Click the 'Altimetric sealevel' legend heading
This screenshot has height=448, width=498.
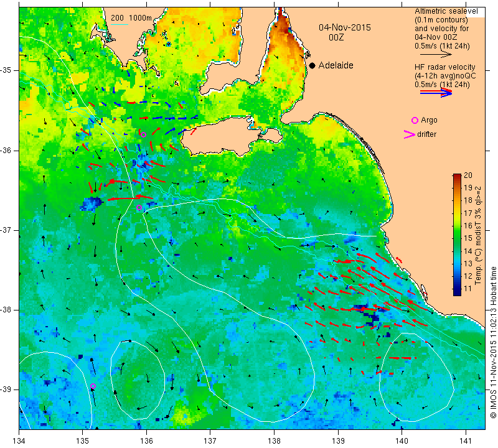coord(446,11)
